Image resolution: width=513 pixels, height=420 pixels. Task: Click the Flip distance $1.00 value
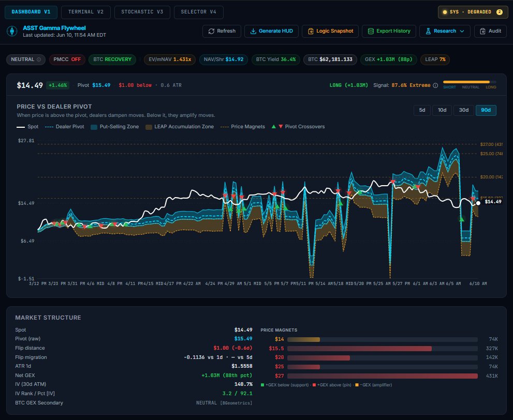click(x=232, y=348)
